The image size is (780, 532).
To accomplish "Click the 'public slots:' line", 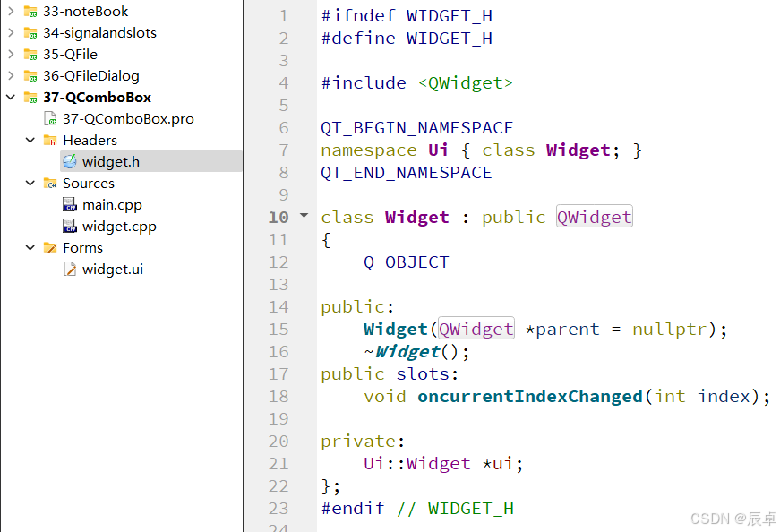I will click(x=390, y=373).
